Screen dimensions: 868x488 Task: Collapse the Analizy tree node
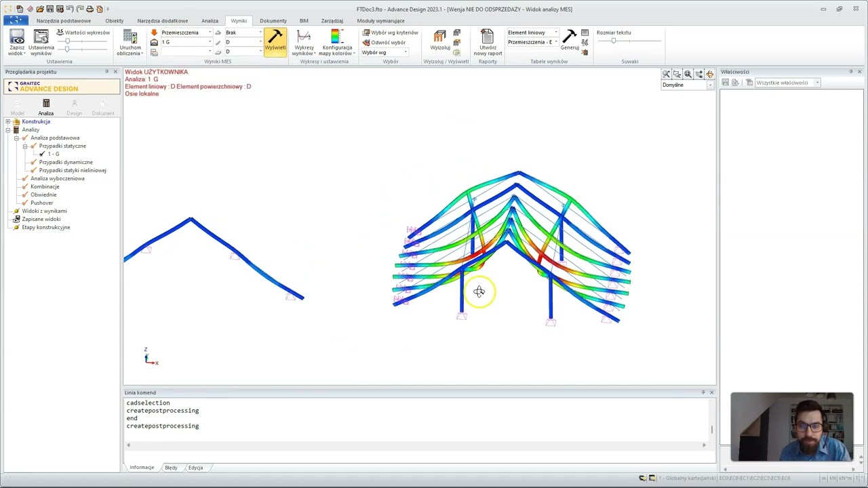(x=7, y=129)
